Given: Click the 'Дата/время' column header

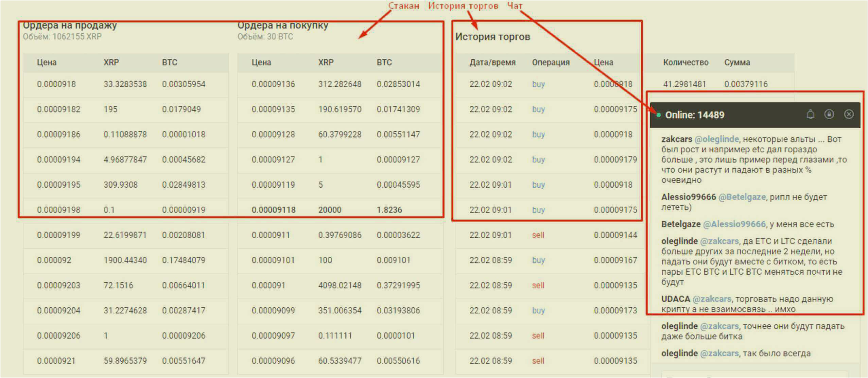Looking at the screenshot, I should 492,63.
